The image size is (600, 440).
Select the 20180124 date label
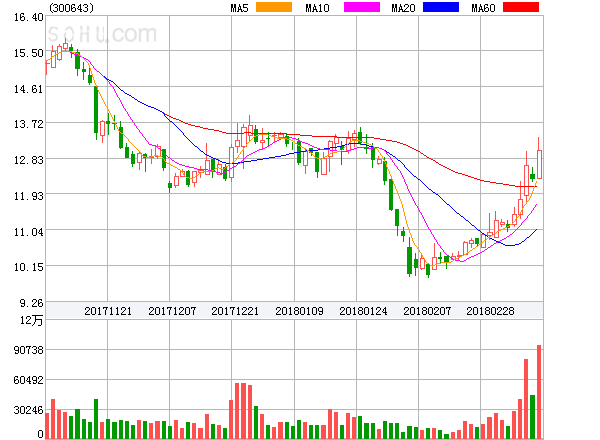pos(363,311)
